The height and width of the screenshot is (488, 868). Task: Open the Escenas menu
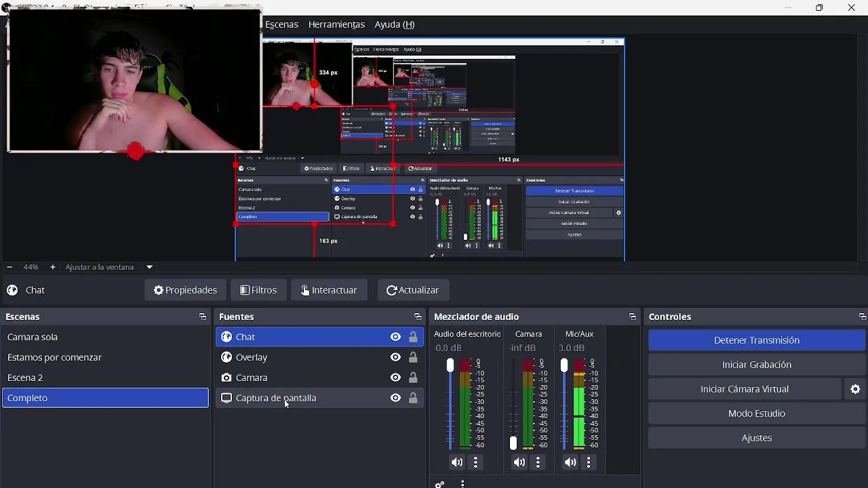pyautogui.click(x=281, y=24)
